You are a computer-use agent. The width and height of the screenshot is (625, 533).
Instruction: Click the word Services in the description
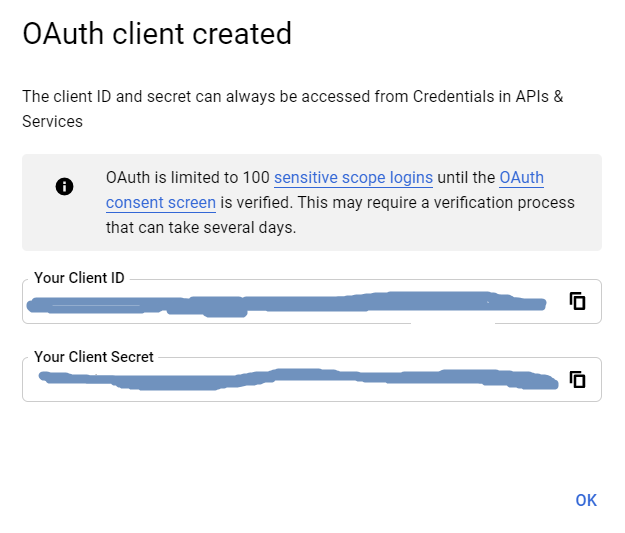pyautogui.click(x=53, y=121)
